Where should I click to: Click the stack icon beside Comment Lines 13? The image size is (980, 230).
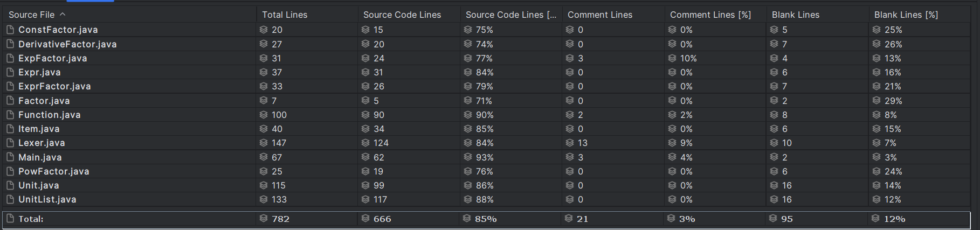[x=570, y=143]
